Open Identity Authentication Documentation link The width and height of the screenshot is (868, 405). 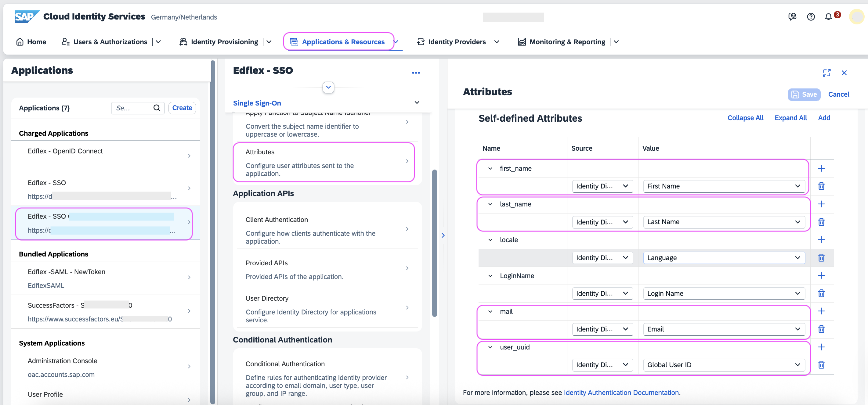(621, 392)
